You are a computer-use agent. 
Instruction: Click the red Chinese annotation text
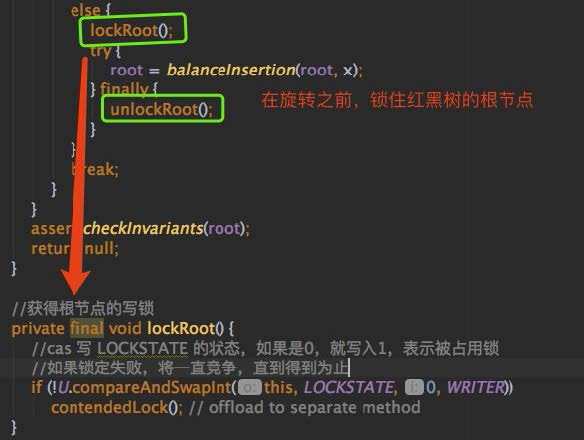(x=397, y=100)
